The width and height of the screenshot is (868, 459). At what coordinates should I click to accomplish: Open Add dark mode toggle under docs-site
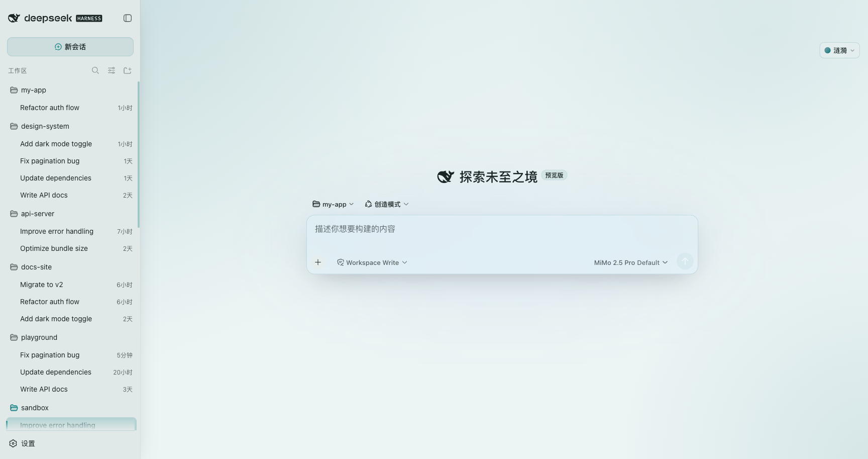tap(70, 319)
